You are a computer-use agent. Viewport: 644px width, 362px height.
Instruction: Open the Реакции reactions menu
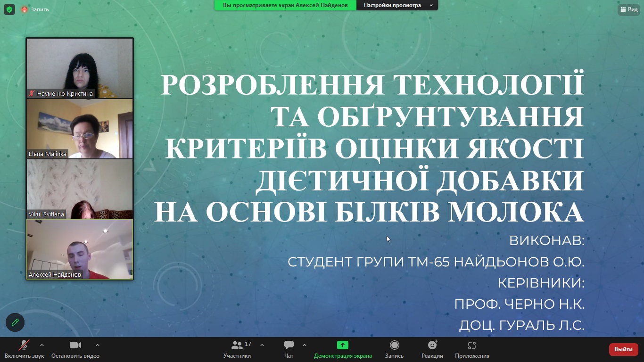click(432, 350)
